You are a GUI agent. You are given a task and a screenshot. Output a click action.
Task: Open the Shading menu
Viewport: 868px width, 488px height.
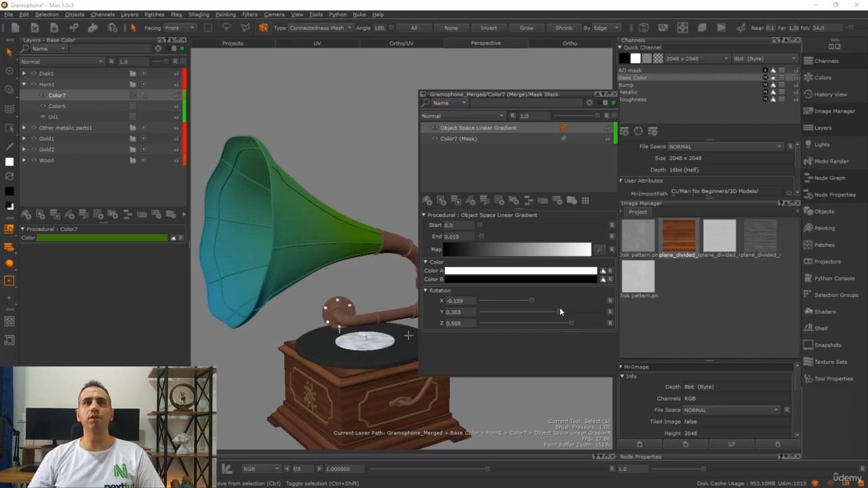tap(199, 14)
